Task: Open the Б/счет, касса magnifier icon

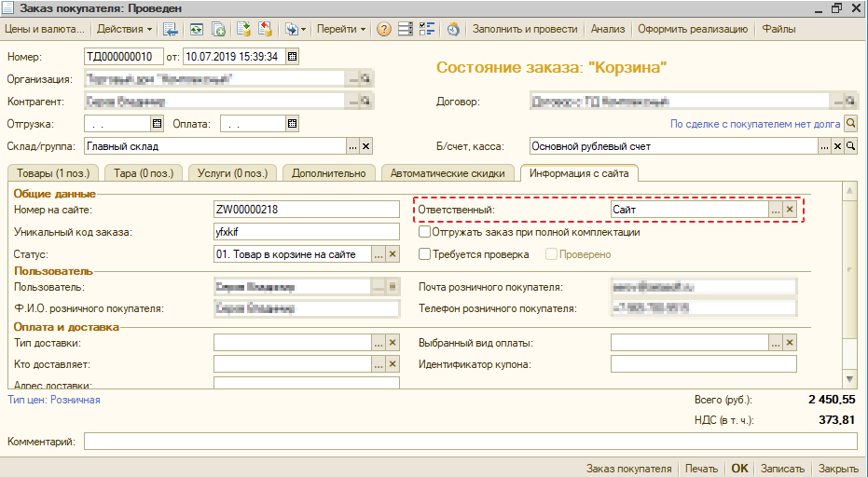Action: point(850,146)
